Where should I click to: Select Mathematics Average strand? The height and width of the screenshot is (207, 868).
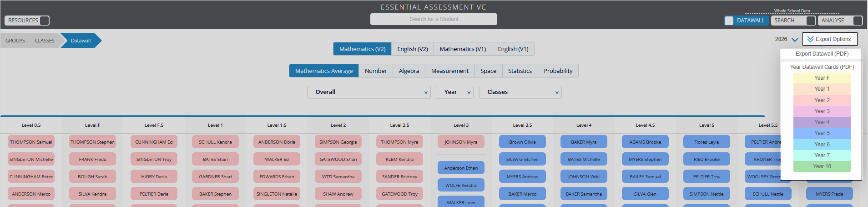click(x=324, y=71)
